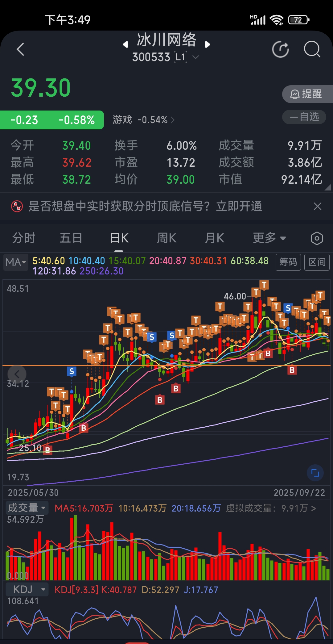Tap the 市值 92.14亿 value
Image resolution: width=333 pixels, height=644 pixels.
(302, 179)
